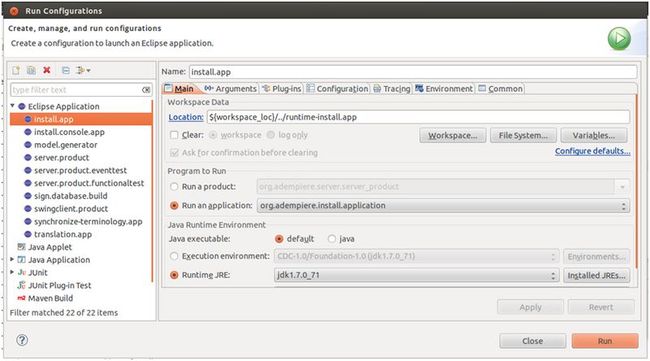
Task: Click the help question mark icon
Action: click(22, 340)
